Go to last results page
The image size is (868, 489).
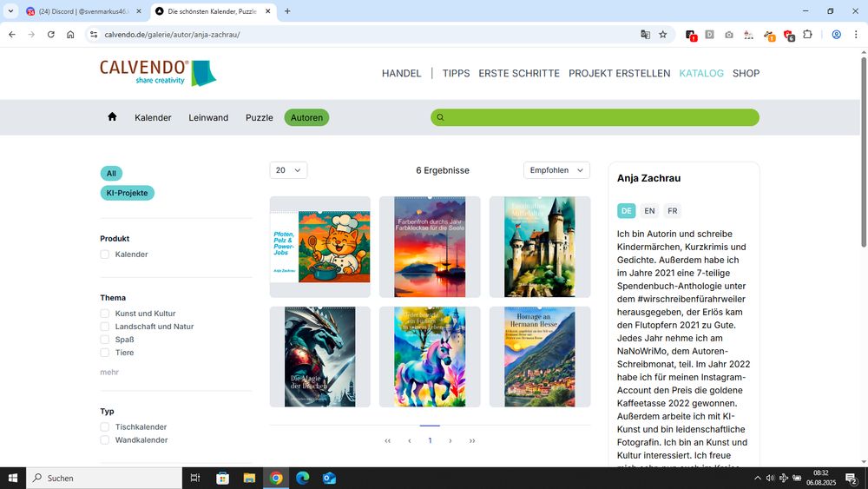point(472,441)
